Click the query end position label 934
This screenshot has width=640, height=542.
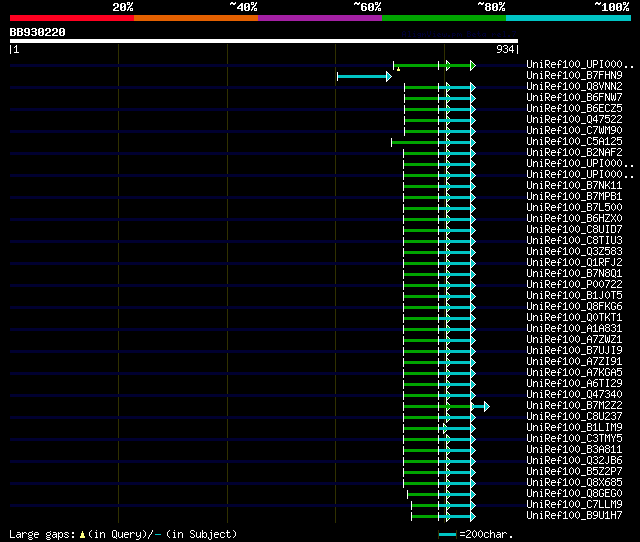pyautogui.click(x=505, y=49)
